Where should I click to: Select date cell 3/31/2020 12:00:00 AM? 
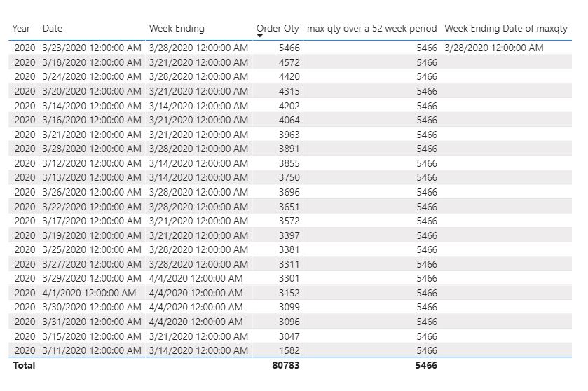click(92, 322)
